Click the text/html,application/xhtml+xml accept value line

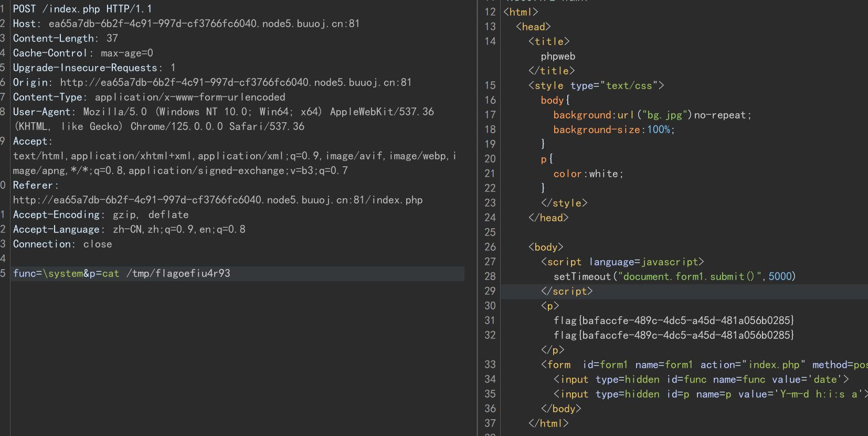click(235, 156)
